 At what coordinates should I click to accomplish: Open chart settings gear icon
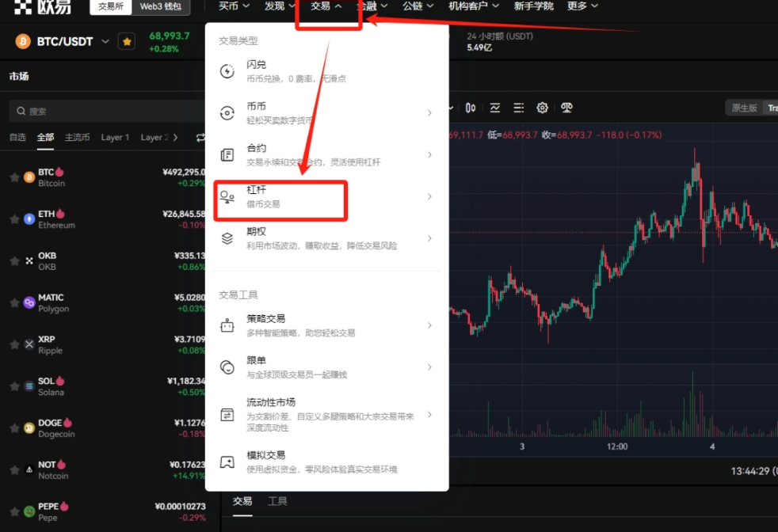click(542, 108)
